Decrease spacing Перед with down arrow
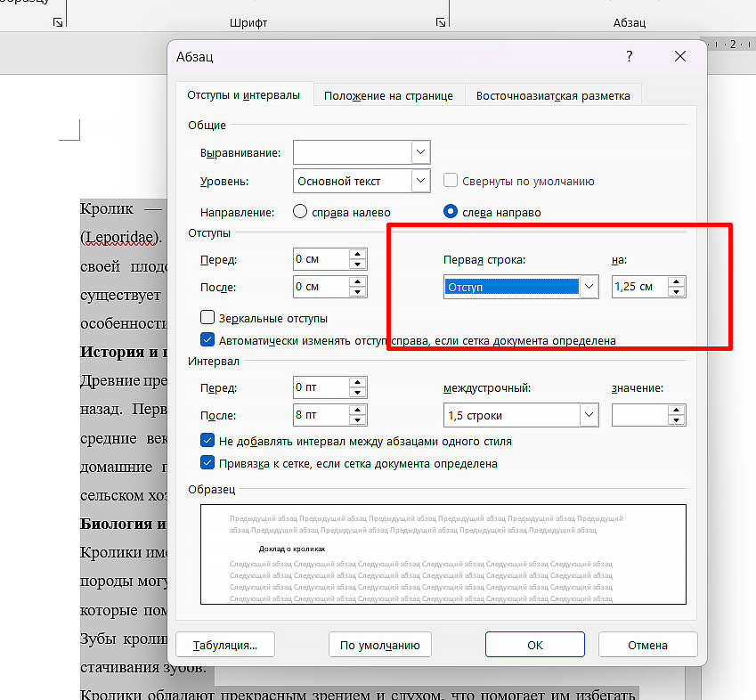Viewport: 756px width, 700px height. pyautogui.click(x=357, y=393)
